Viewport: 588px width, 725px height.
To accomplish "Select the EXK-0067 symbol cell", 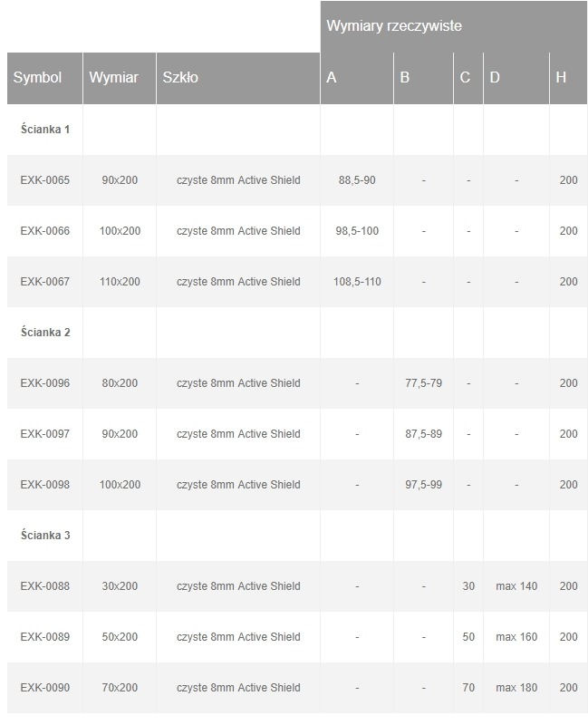I will 44,282.
